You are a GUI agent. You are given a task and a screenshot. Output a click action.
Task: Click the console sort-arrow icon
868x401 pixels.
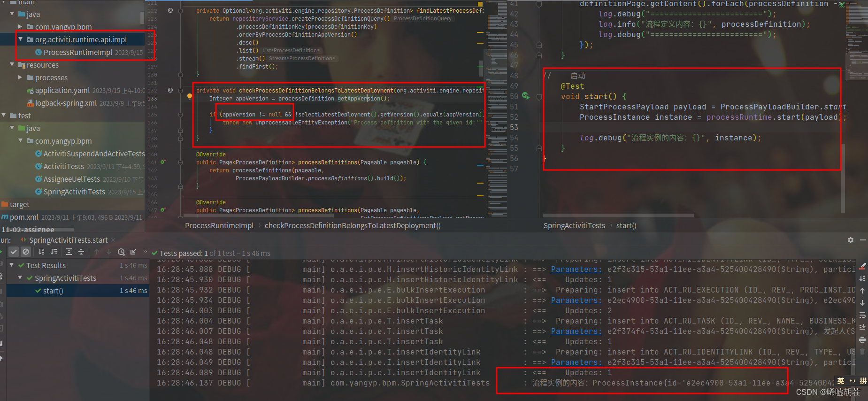tap(863, 278)
